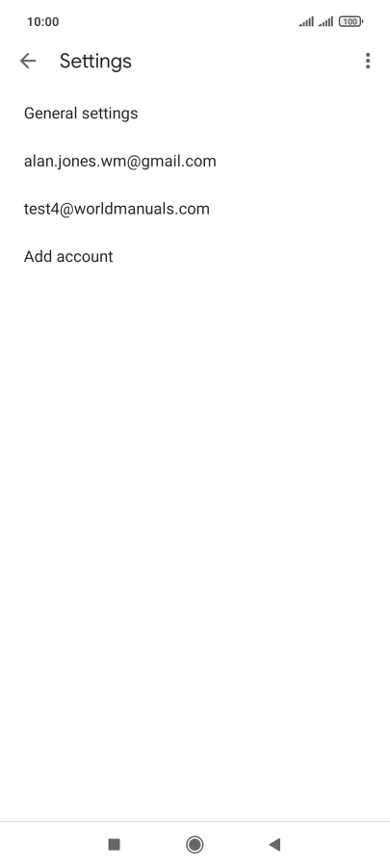Open test4@worldmanuals.com account settings

pos(195,209)
